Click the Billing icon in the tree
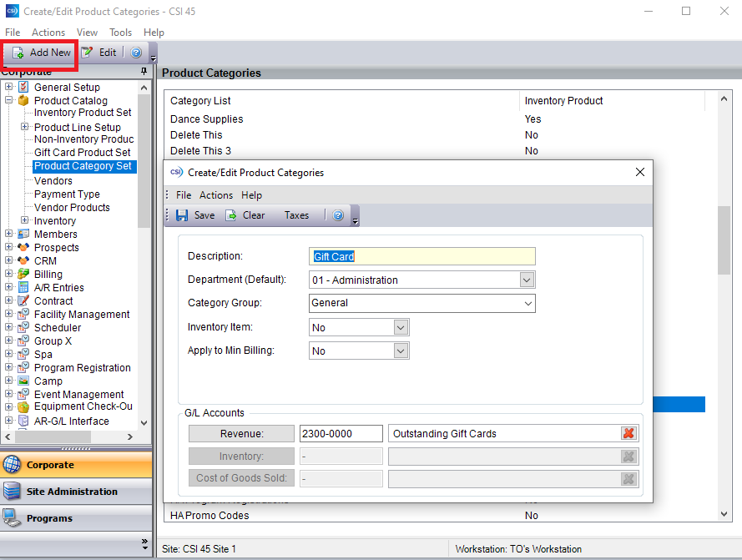 click(23, 274)
